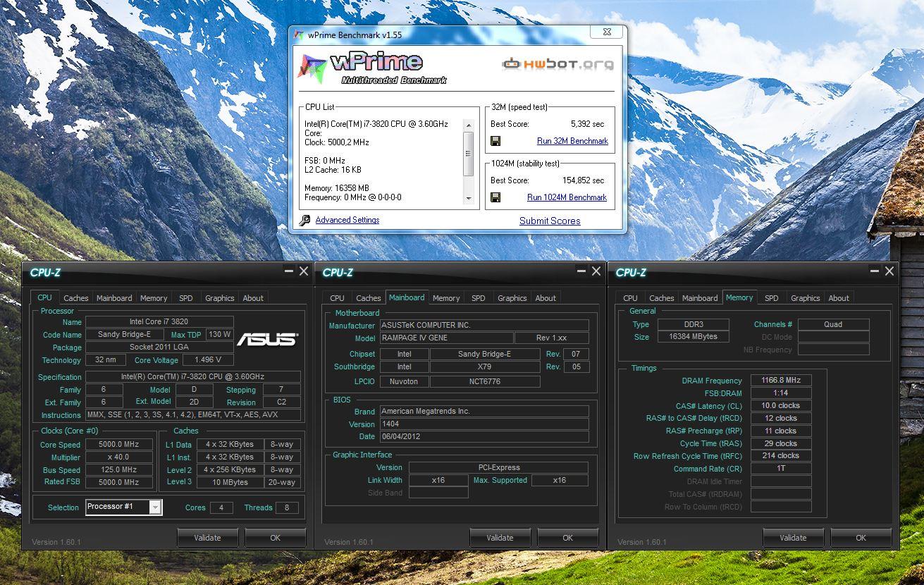Click the up arrow of the CPU List scrollbar
The width and height of the screenshot is (924, 585).
pos(468,124)
